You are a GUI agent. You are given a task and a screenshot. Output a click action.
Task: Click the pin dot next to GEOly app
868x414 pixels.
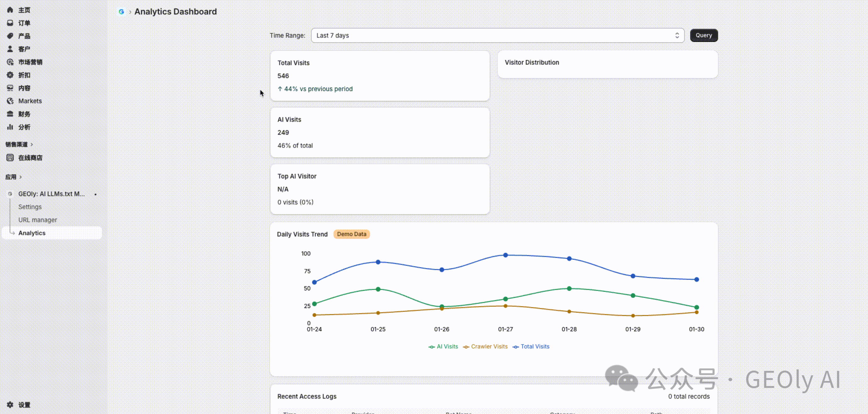pyautogui.click(x=96, y=194)
